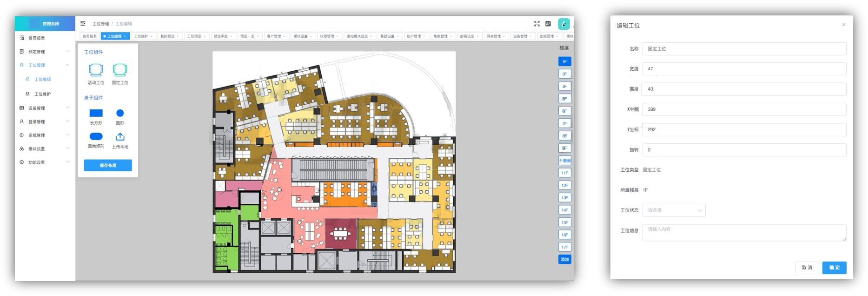Switch floor to 3F
868x296 pixels.
click(x=564, y=74)
